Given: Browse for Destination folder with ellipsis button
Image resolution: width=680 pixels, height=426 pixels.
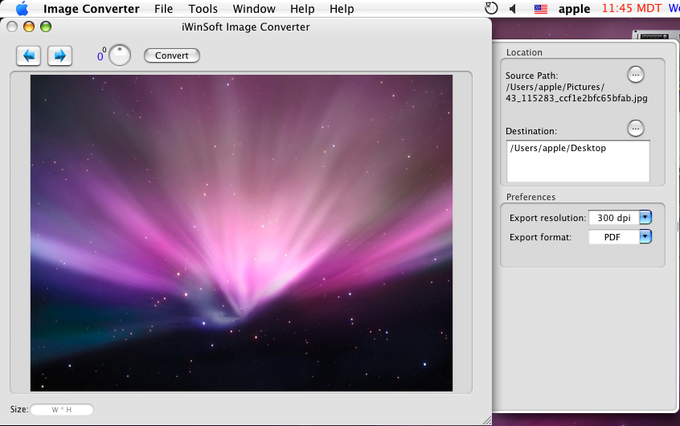Looking at the screenshot, I should 636,128.
